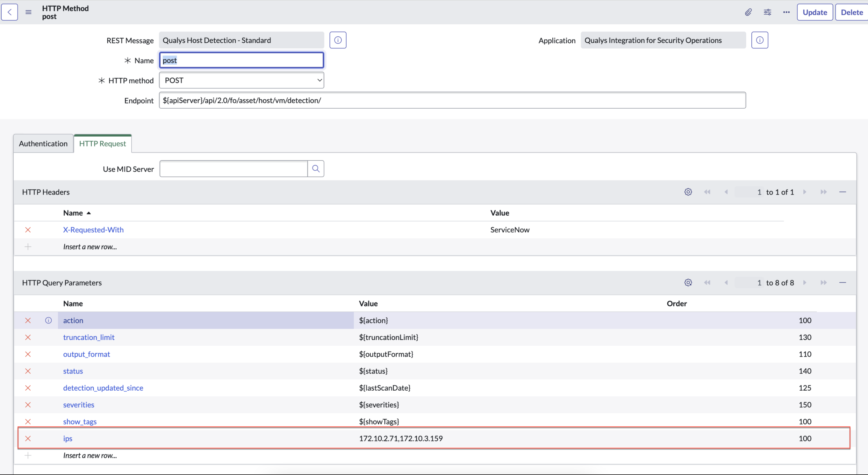Click the ${lastScanDate} value cell

click(384, 388)
